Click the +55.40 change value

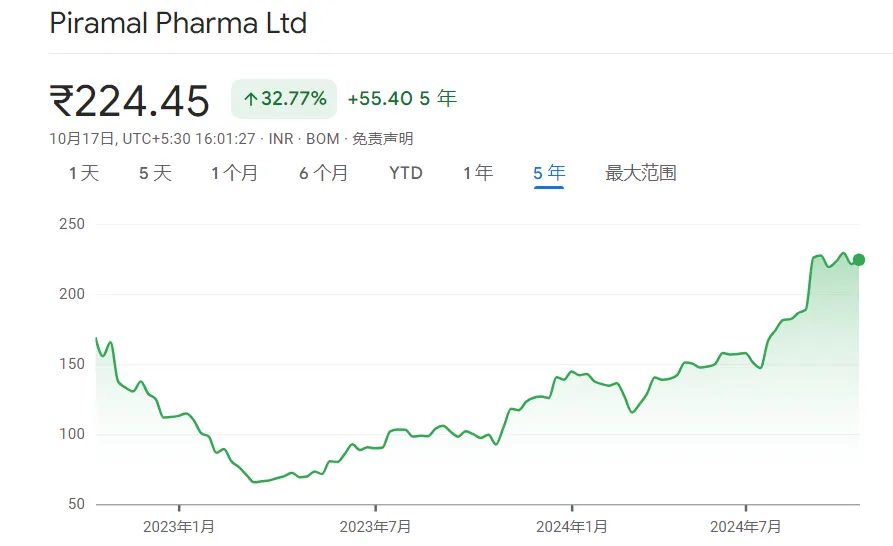(380, 98)
